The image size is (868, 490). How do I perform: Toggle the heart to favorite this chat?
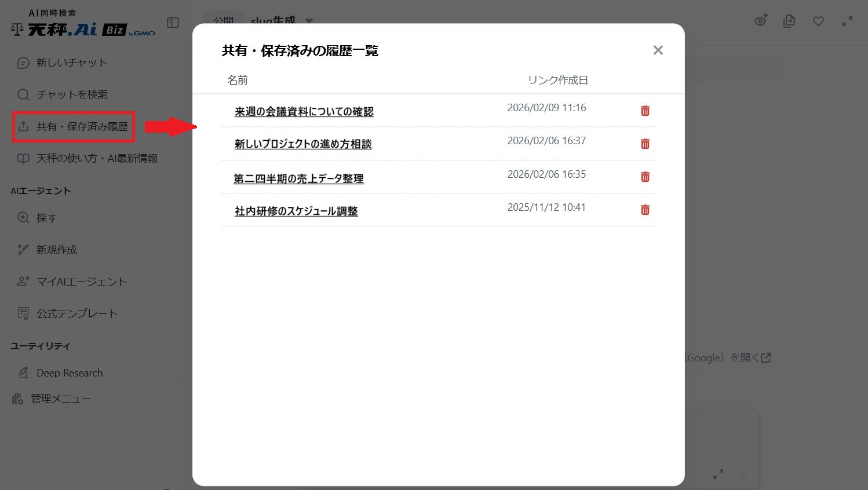pyautogui.click(x=818, y=21)
